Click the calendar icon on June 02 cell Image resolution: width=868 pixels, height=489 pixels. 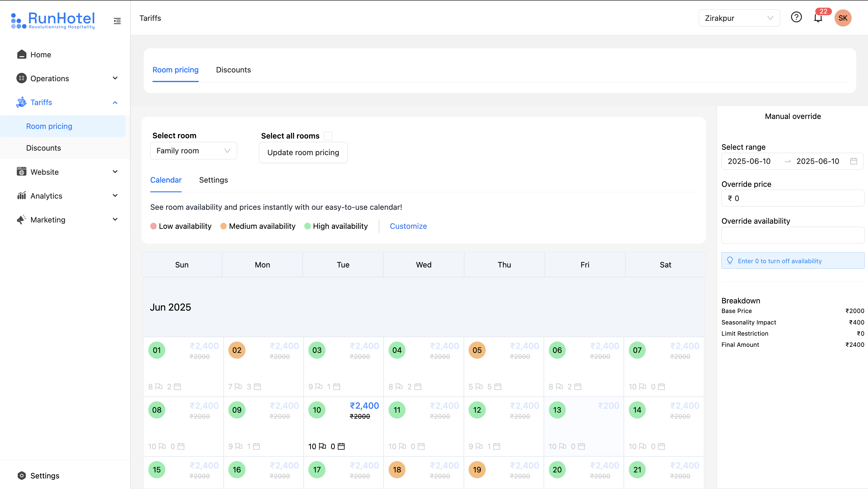pyautogui.click(x=257, y=387)
